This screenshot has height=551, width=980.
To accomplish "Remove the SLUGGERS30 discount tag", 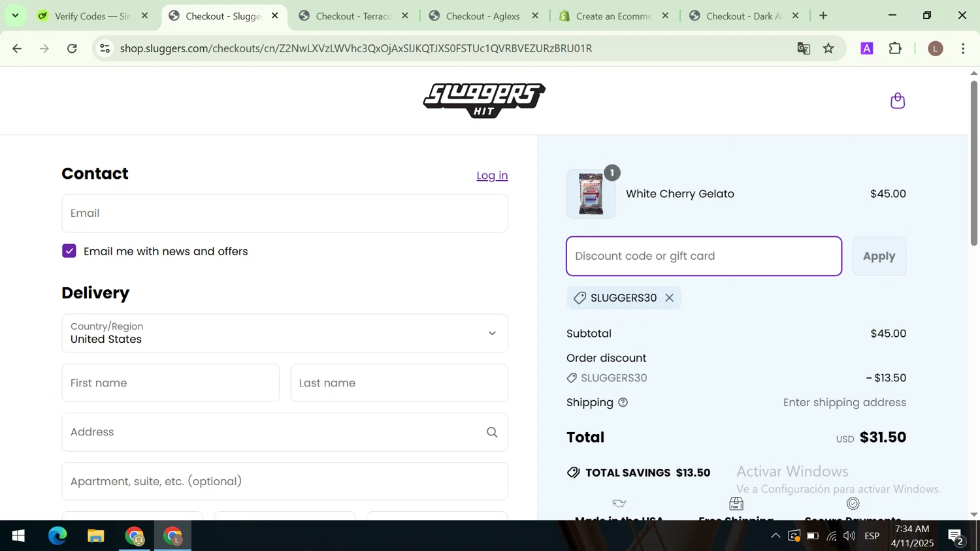I will (669, 298).
